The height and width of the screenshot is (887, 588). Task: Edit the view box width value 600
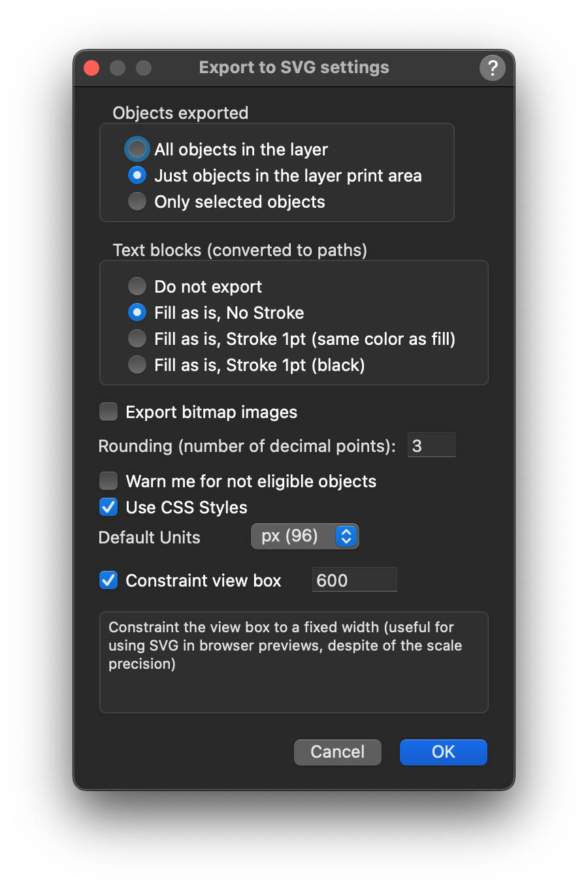click(354, 579)
